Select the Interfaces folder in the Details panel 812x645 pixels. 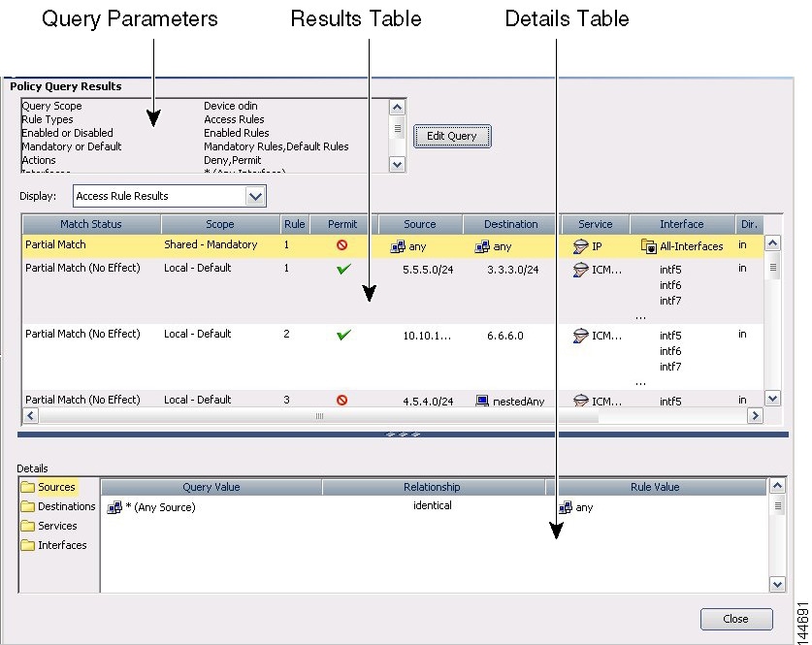point(58,545)
